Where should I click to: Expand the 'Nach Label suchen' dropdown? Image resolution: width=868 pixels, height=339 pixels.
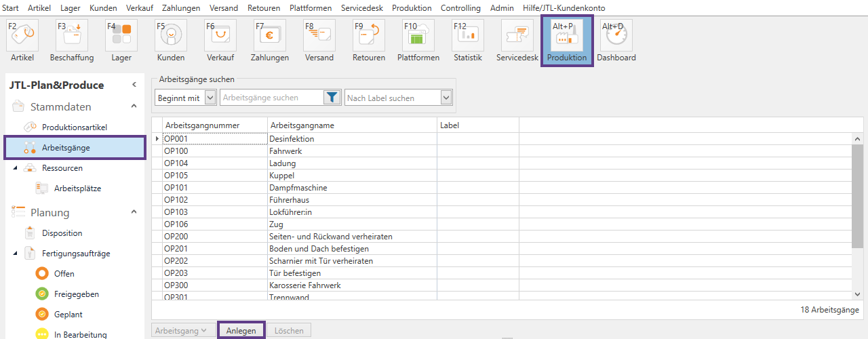pyautogui.click(x=446, y=98)
